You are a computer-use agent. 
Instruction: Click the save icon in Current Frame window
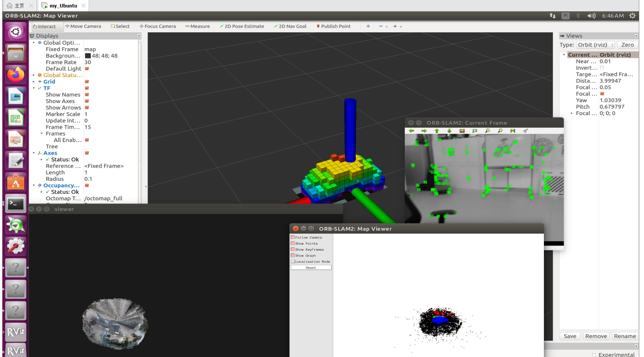click(x=513, y=131)
